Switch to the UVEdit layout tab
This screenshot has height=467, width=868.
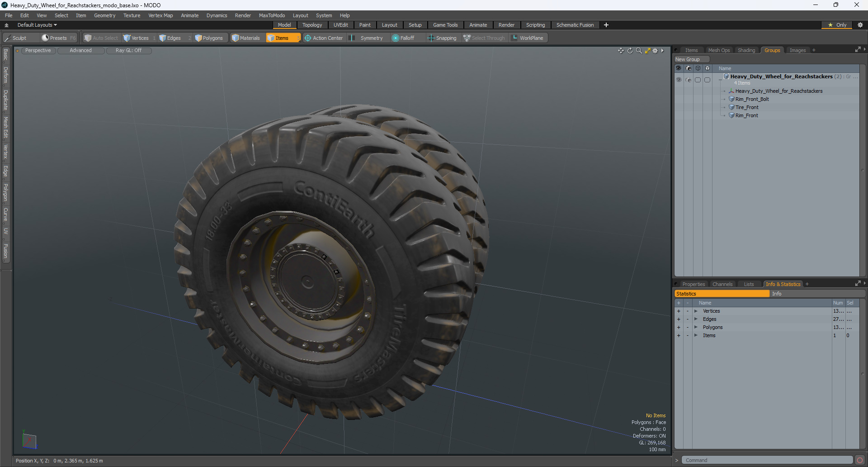coord(340,25)
